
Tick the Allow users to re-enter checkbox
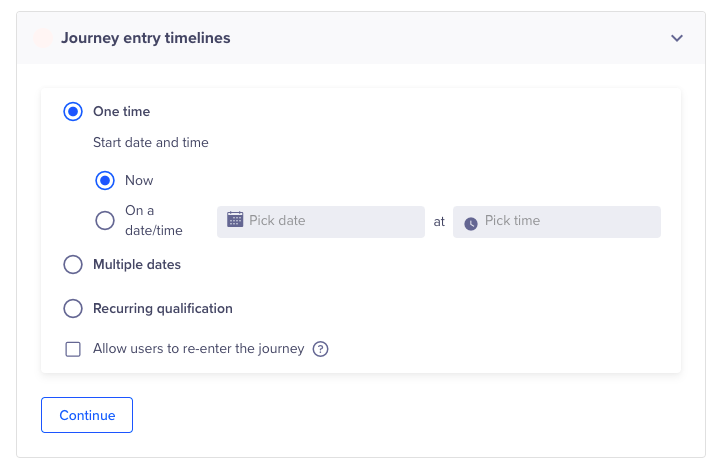73,349
